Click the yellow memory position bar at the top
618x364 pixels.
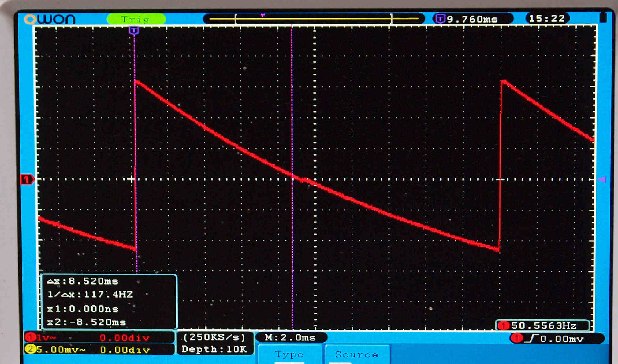tap(314, 19)
